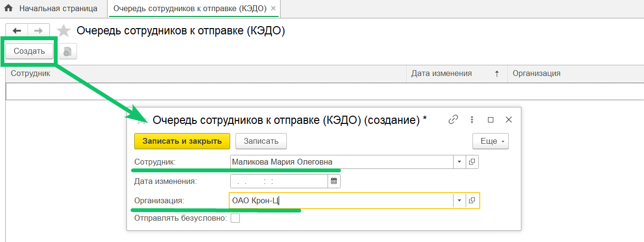Open the three-dot menu in the dialog header
Screen dimensions: 644x242
tap(472, 120)
